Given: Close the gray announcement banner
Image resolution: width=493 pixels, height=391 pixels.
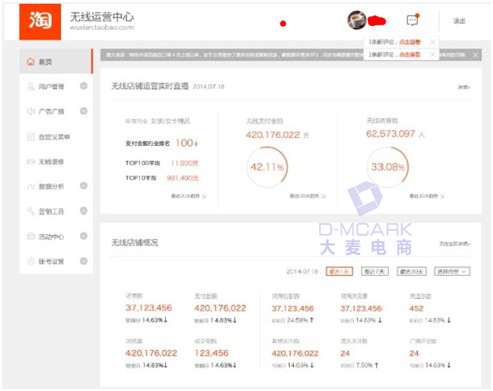Looking at the screenshot, I should (476, 55).
